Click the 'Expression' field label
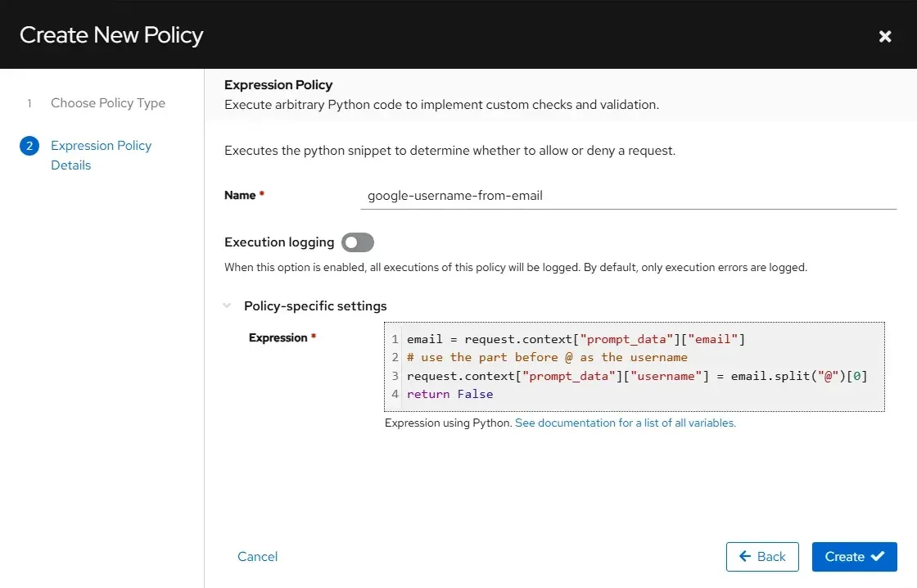The image size is (917, 588). (278, 337)
